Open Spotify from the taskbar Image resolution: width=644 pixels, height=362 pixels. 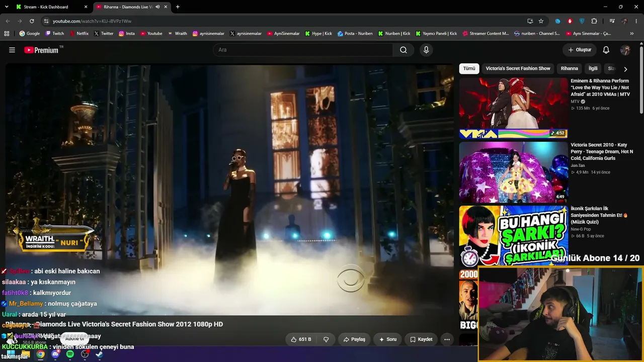click(70, 354)
